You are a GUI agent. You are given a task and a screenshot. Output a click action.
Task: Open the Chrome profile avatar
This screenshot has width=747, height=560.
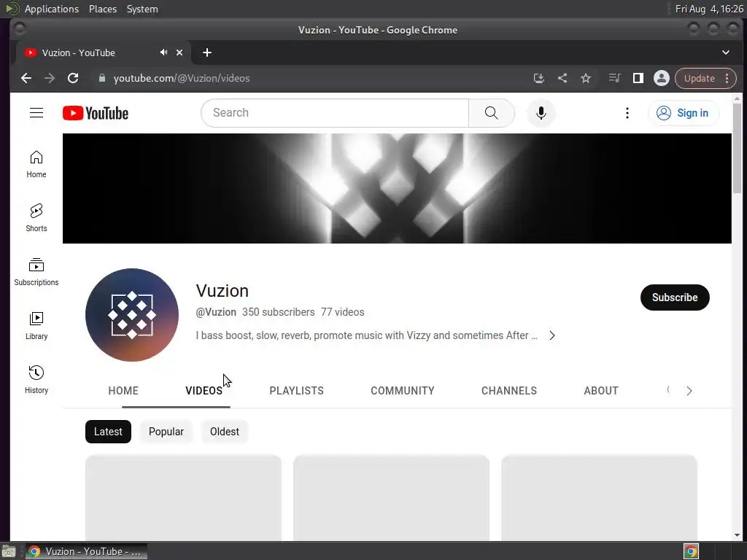pyautogui.click(x=661, y=78)
